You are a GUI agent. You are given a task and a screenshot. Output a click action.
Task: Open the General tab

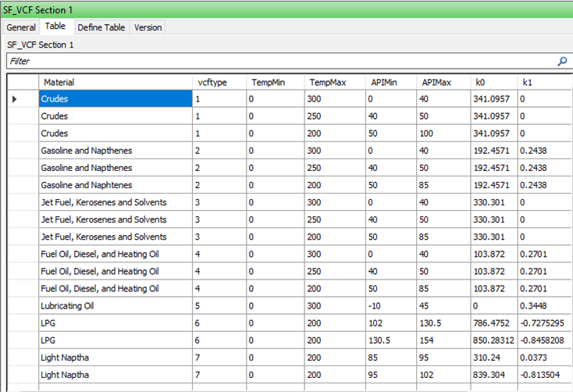[21, 27]
